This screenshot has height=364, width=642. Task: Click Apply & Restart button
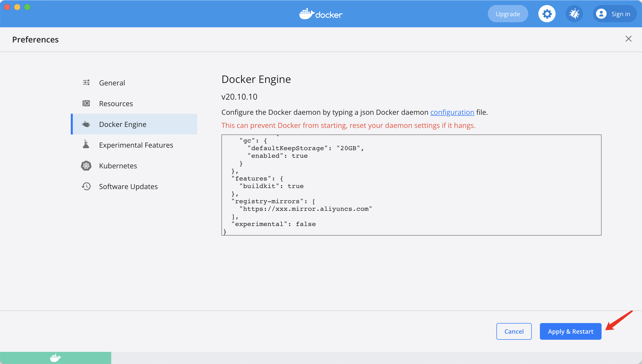point(570,331)
